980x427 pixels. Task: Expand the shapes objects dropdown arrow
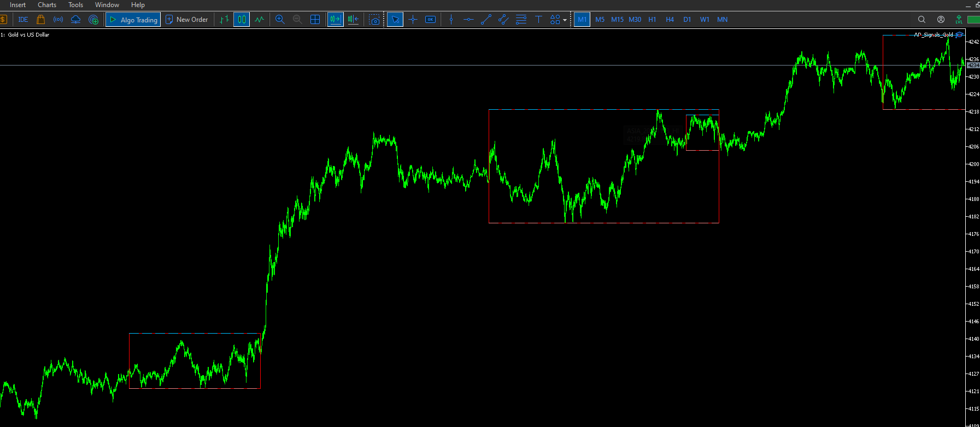tap(565, 20)
